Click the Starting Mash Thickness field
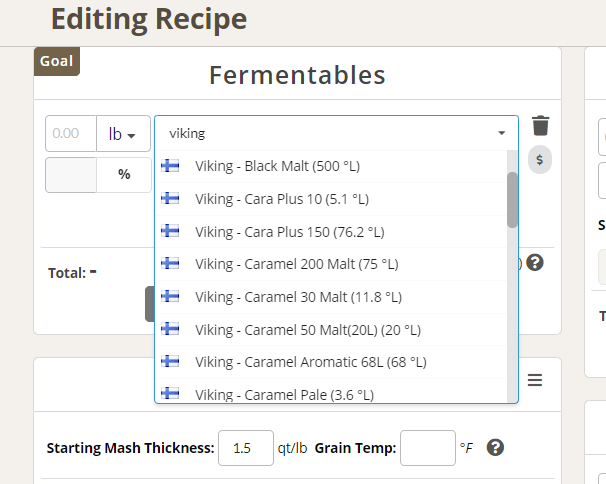 [x=244, y=448]
